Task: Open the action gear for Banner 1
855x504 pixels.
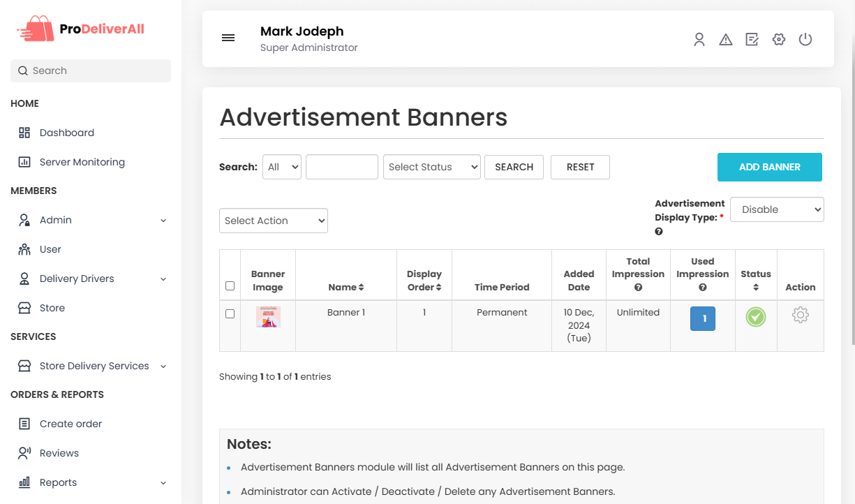Action: pyautogui.click(x=801, y=316)
